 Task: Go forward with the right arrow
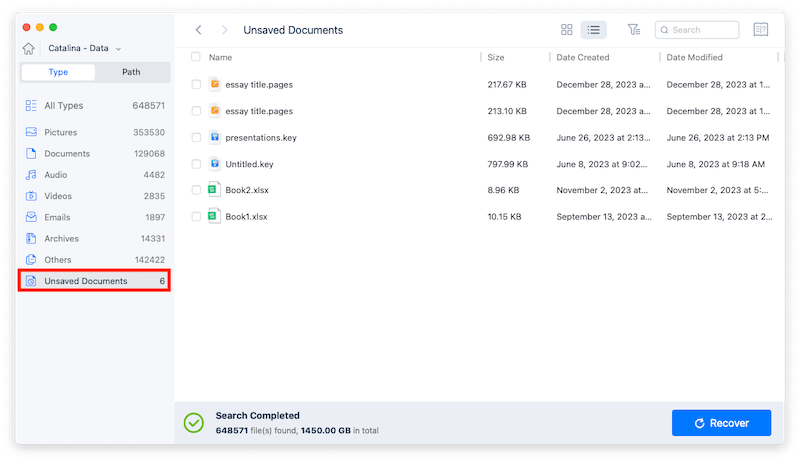224,30
